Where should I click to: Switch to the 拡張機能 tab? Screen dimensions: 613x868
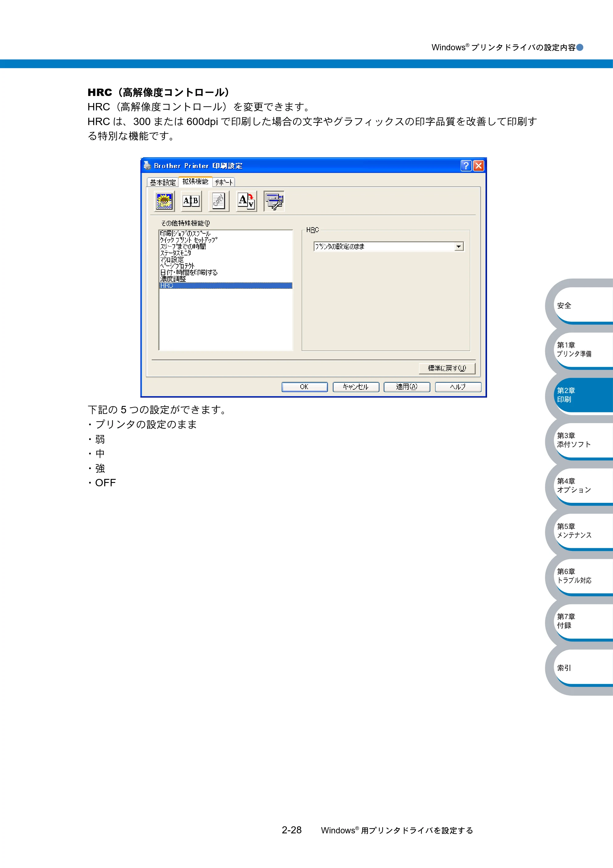click(x=195, y=182)
